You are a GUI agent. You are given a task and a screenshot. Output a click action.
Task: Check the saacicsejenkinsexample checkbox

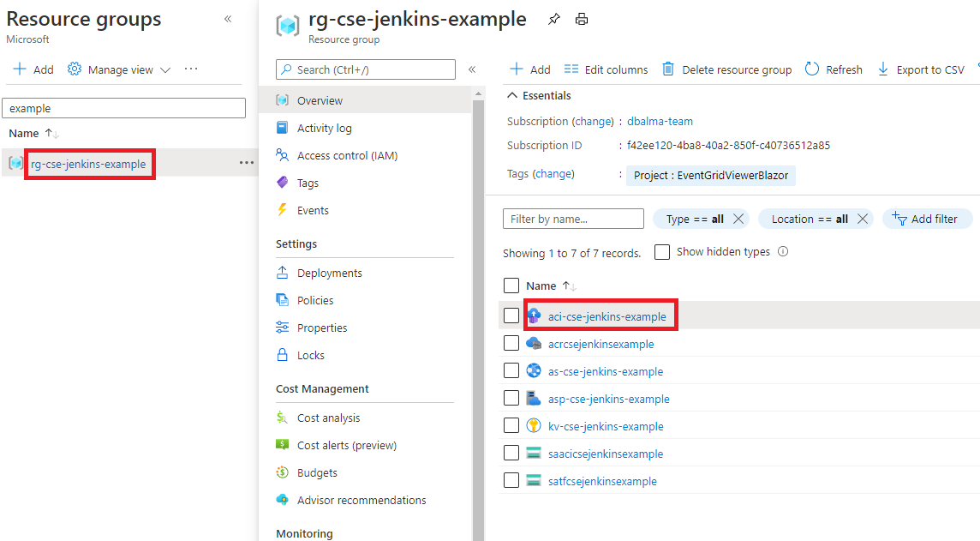511,453
